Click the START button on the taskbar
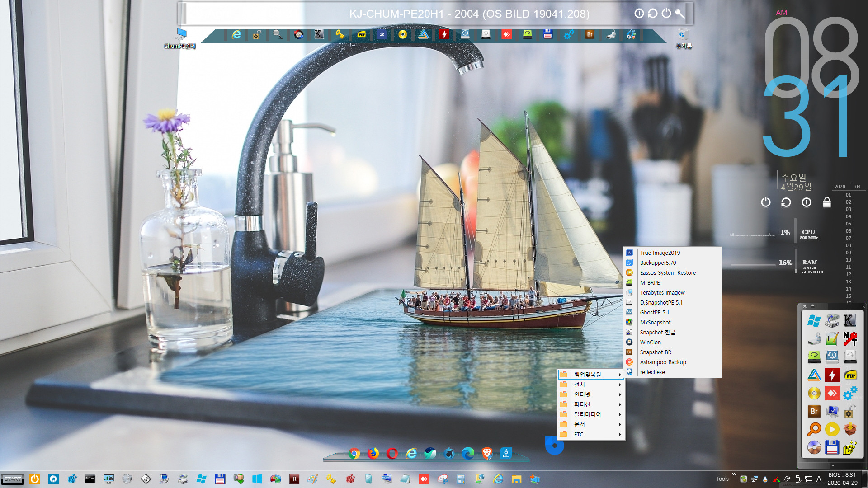This screenshot has width=868, height=488. click(x=13, y=479)
